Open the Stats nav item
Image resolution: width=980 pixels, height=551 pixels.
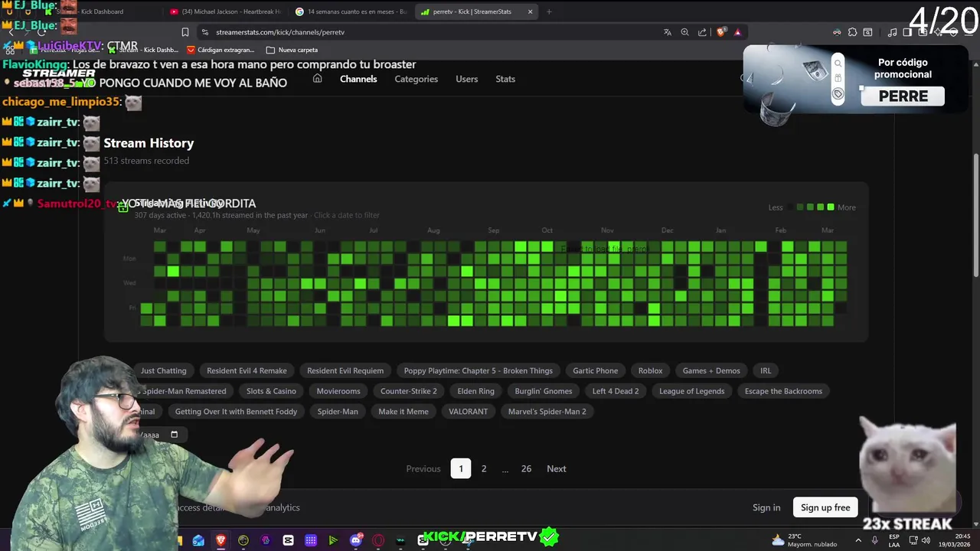point(505,79)
